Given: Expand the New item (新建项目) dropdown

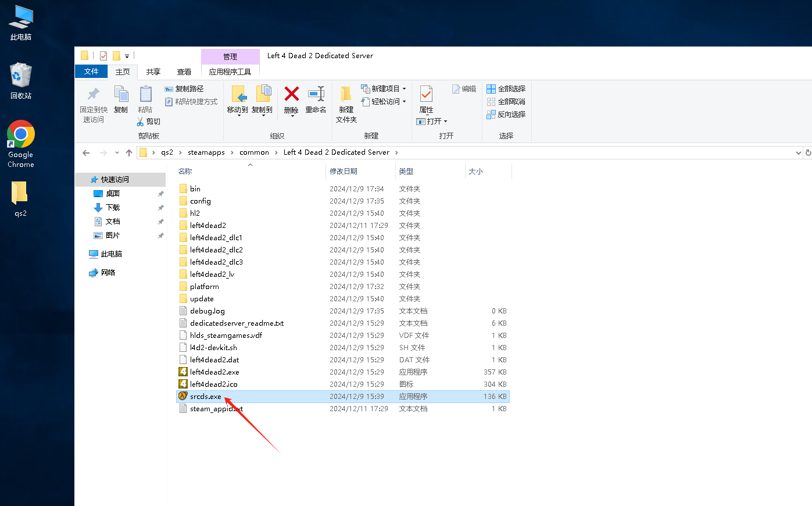Looking at the screenshot, I should pyautogui.click(x=405, y=89).
